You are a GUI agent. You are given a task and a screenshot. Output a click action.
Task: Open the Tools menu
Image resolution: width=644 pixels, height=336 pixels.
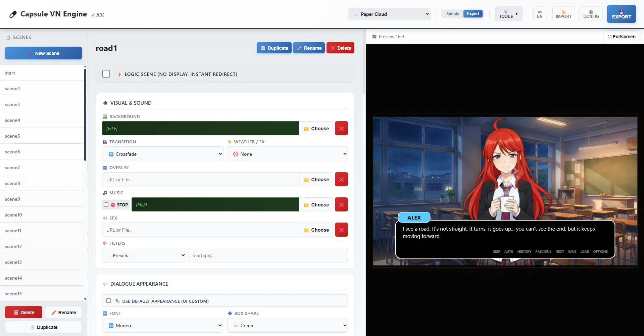tap(508, 14)
